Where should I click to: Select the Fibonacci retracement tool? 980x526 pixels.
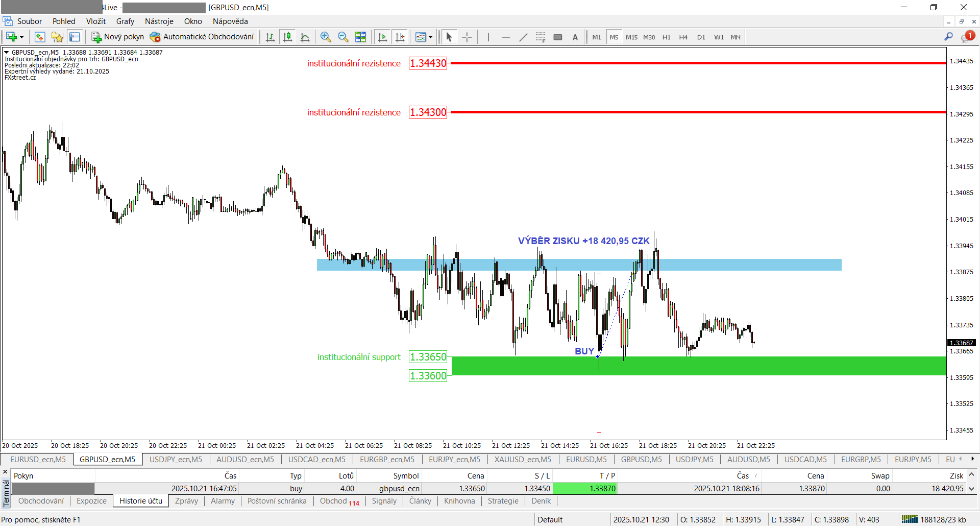tap(541, 37)
